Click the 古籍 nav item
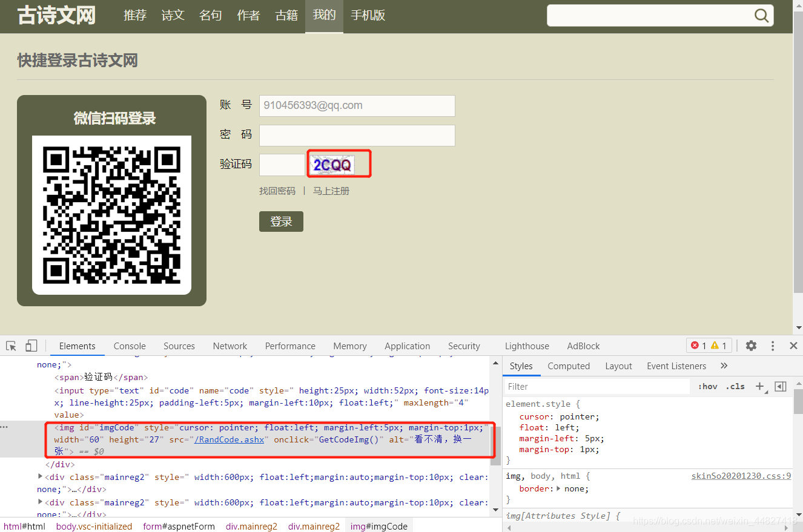Viewport: 803px width, 532px height. click(286, 15)
